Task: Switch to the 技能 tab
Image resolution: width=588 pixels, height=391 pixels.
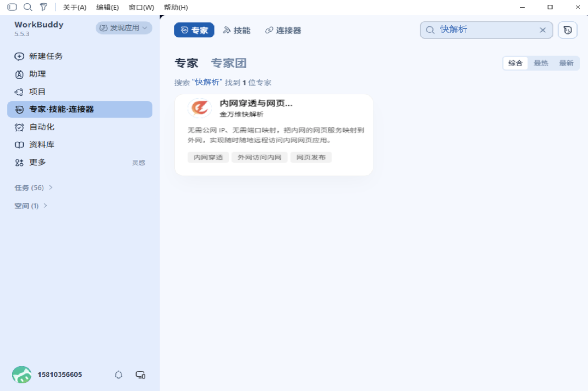Action: tap(236, 30)
